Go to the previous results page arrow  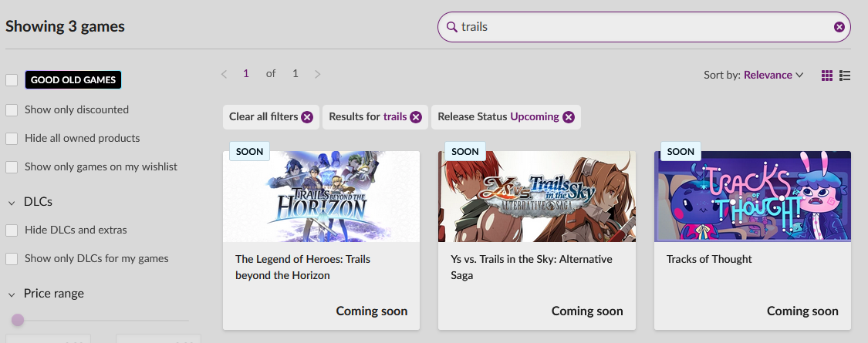(225, 74)
